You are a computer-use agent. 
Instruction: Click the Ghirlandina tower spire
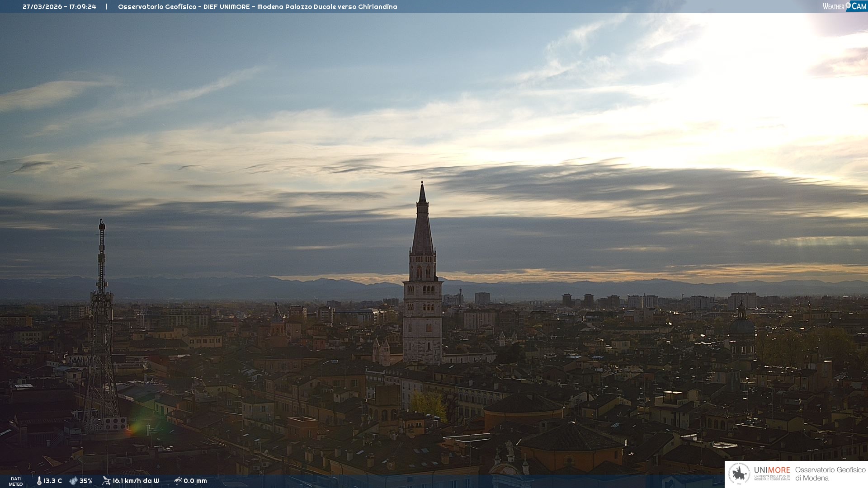pyautogui.click(x=422, y=226)
